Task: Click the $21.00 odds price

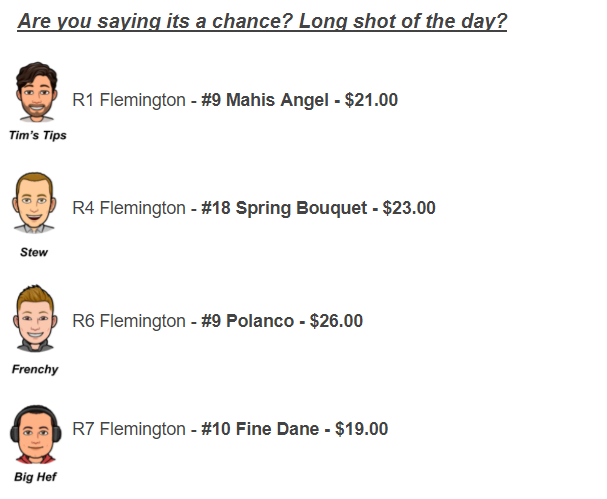Action: (371, 100)
